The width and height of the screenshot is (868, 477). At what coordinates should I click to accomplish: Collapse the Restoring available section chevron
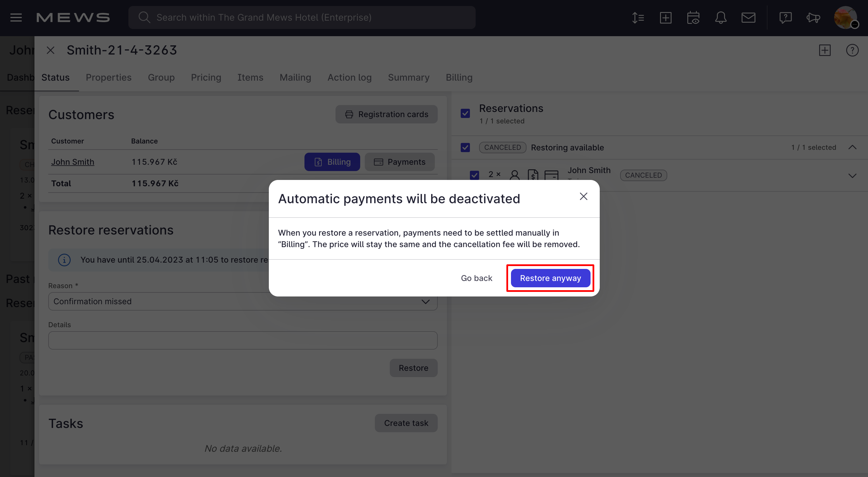pyautogui.click(x=852, y=147)
